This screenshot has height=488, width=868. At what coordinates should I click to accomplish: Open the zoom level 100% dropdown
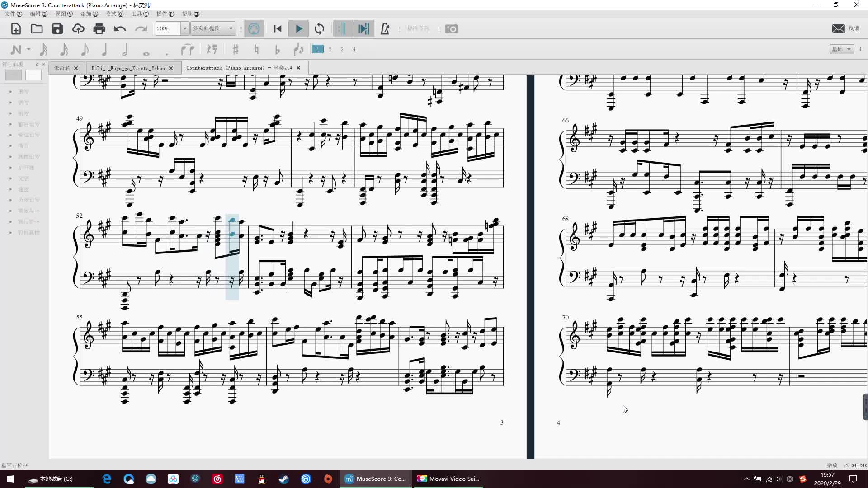pyautogui.click(x=184, y=28)
